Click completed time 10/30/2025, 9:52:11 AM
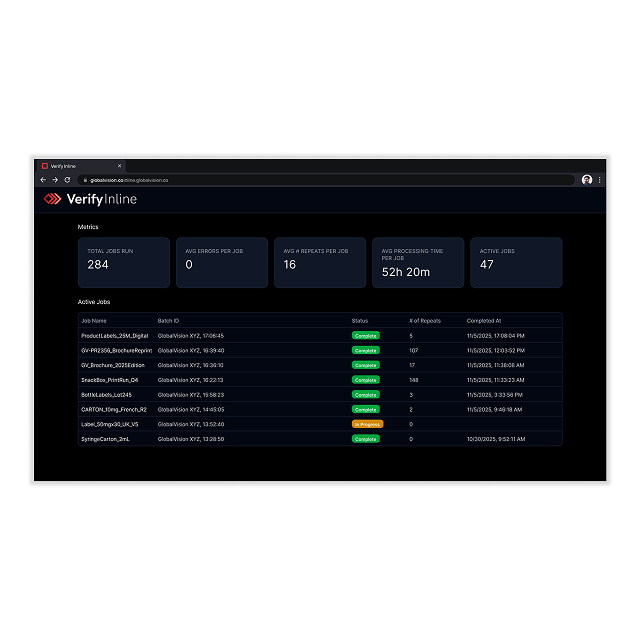The height and width of the screenshot is (640, 640). point(496,439)
